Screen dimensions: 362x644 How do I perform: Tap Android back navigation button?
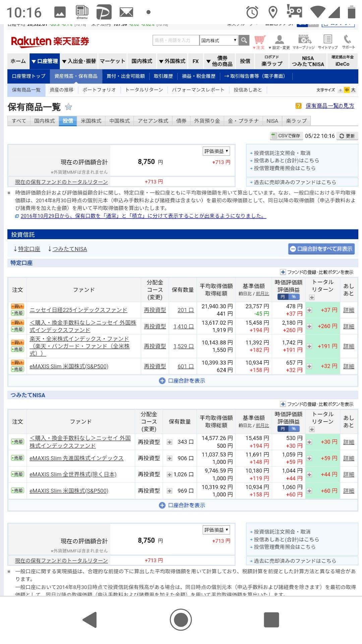coord(90,620)
